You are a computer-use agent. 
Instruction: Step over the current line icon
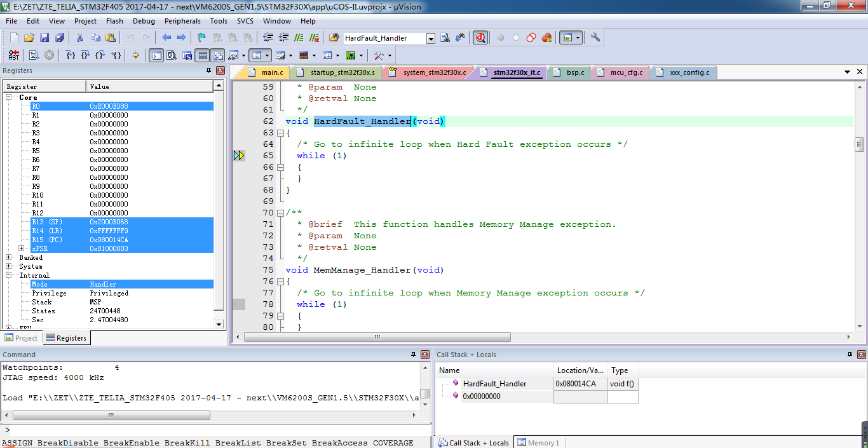tap(86, 55)
